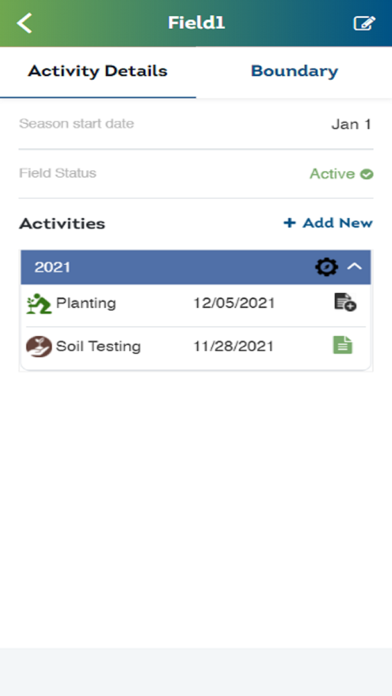This screenshot has height=696, width=392.
Task: Select the Soil Testing activity icon
Action: point(39,347)
